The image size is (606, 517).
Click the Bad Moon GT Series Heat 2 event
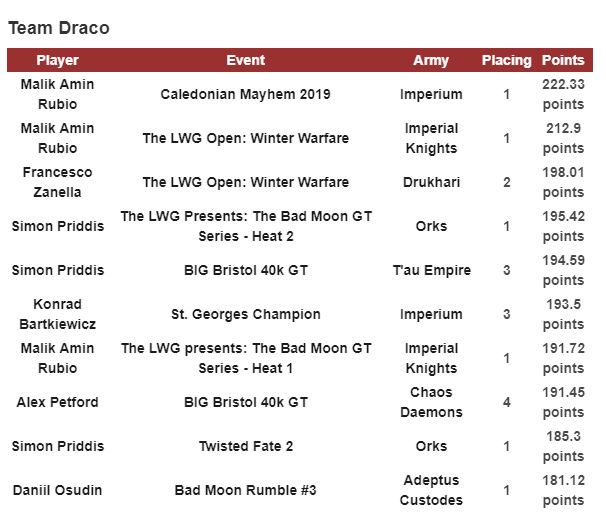[x=245, y=226]
